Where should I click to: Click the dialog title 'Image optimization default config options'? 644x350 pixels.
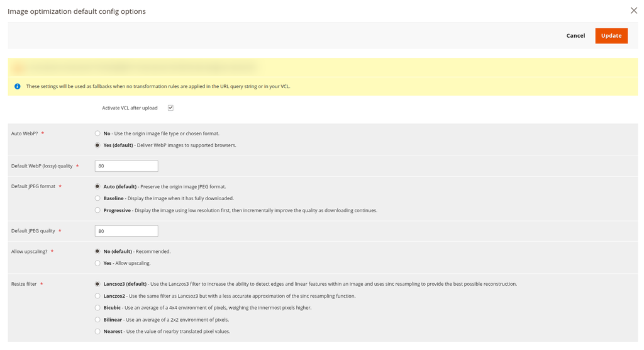[77, 11]
